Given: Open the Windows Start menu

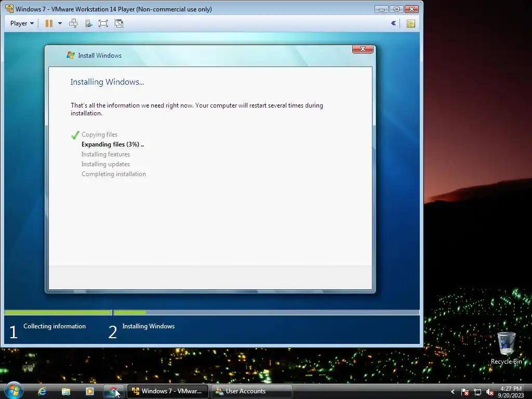Looking at the screenshot, I should 14,391.
